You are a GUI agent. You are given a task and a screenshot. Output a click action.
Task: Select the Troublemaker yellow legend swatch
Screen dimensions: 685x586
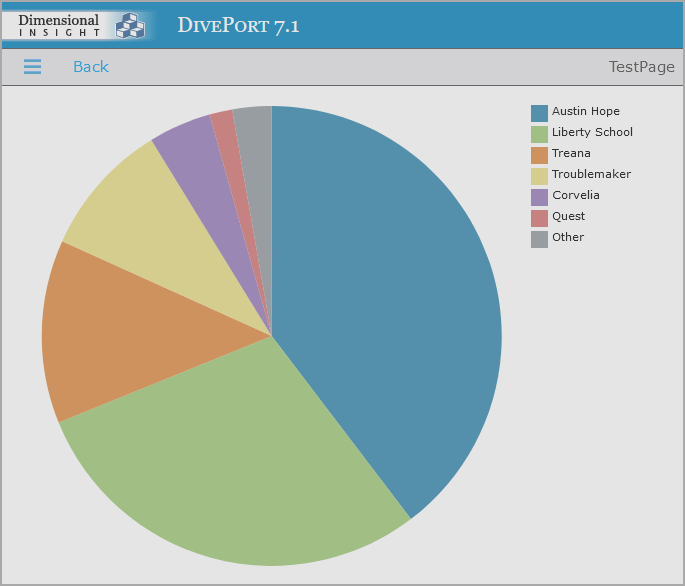(x=539, y=175)
